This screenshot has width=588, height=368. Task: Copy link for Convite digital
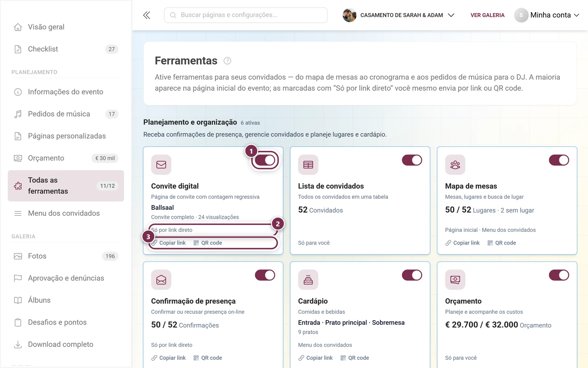(168, 243)
